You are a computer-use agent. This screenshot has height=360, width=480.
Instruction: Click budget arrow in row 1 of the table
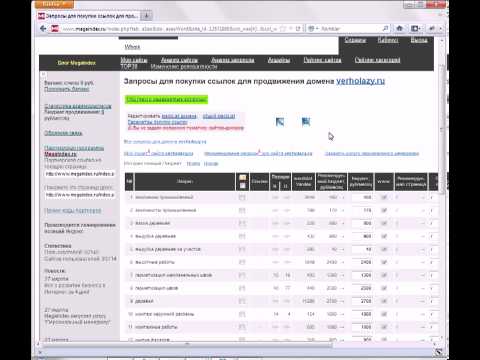(342, 197)
